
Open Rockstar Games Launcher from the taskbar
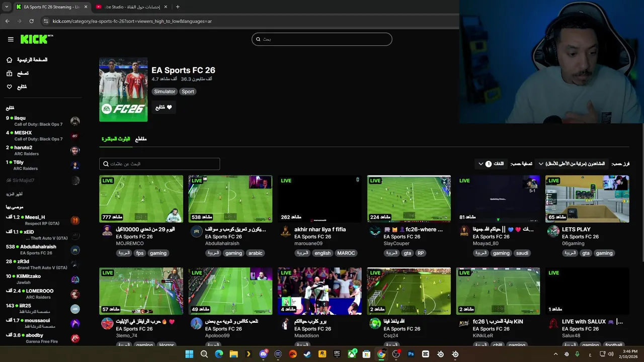[323, 354]
